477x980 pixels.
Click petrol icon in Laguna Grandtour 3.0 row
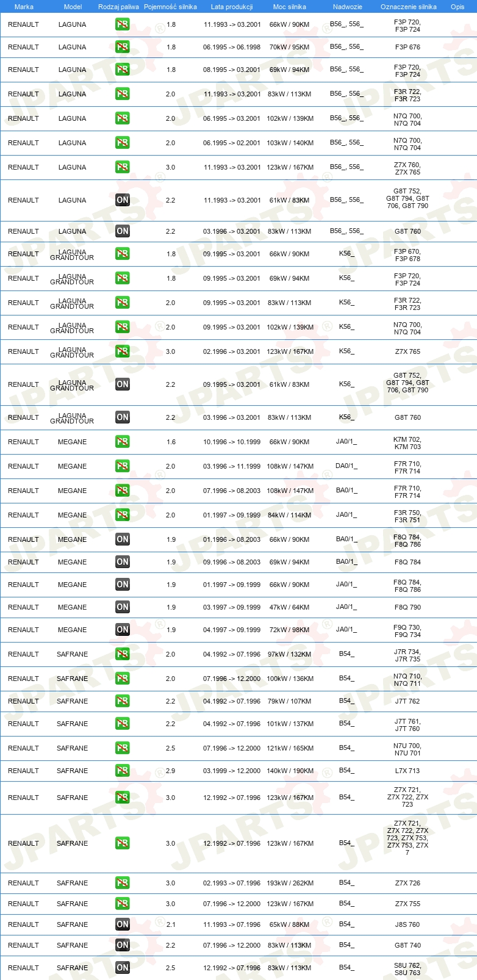123,351
